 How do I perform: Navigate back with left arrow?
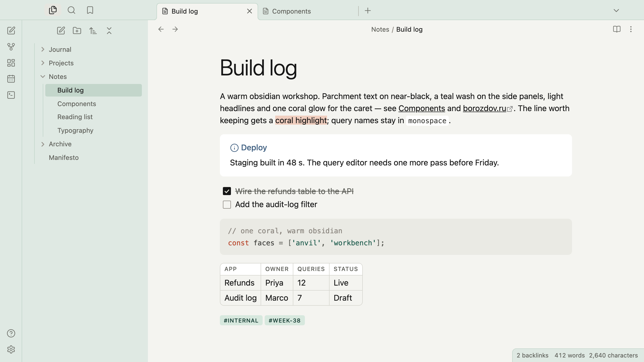[x=161, y=29]
